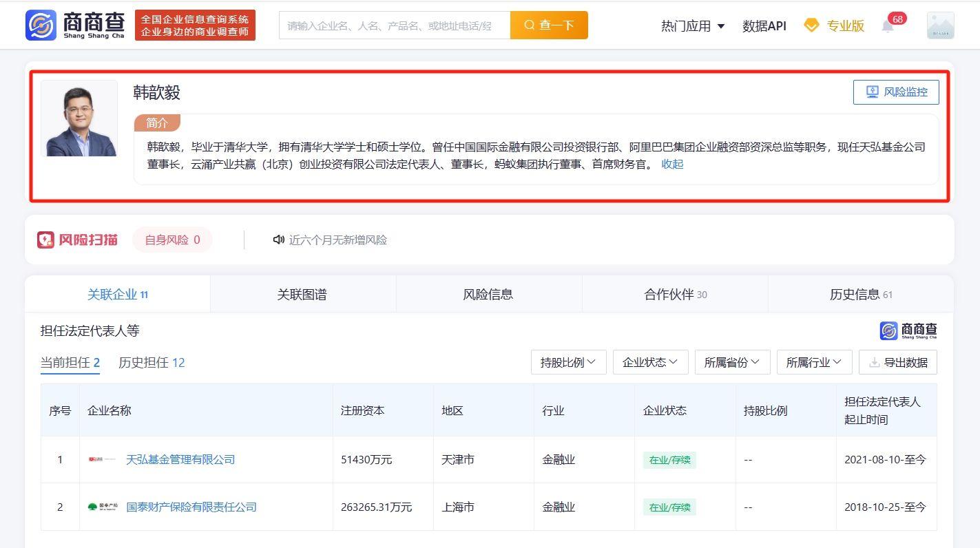Screen dimensions: 980x548
Task: Click 导出数据 export button
Action: 898,362
